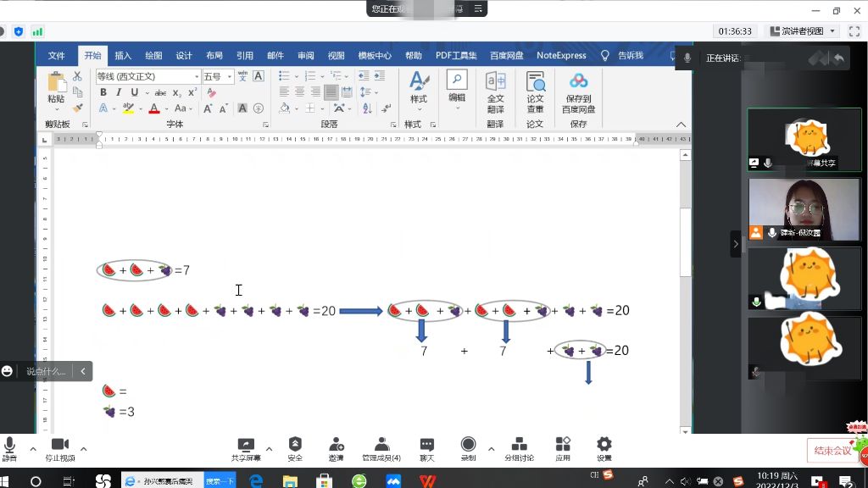Open the 插入 ribbon tab
This screenshot has width=868, height=488.
coord(123,56)
